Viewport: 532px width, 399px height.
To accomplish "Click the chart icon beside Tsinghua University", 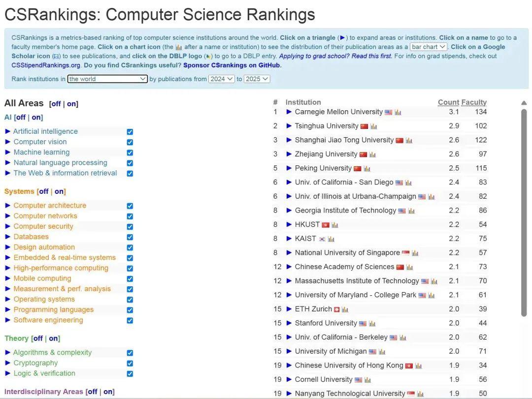I will click(373, 126).
